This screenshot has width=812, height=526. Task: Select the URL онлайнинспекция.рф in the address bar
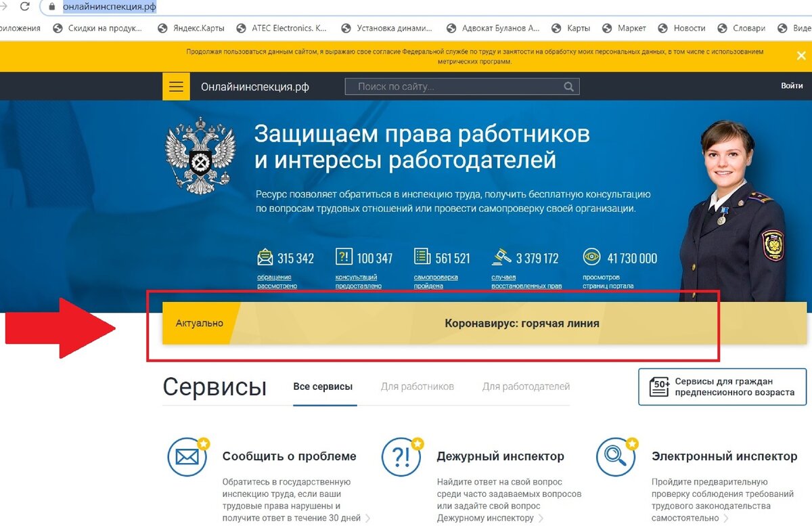pos(110,7)
